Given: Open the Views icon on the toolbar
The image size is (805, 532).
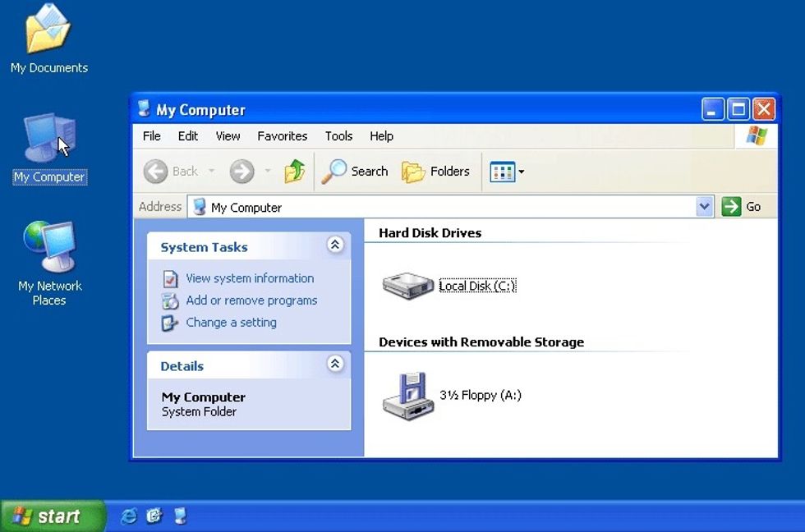Looking at the screenshot, I should click(504, 172).
